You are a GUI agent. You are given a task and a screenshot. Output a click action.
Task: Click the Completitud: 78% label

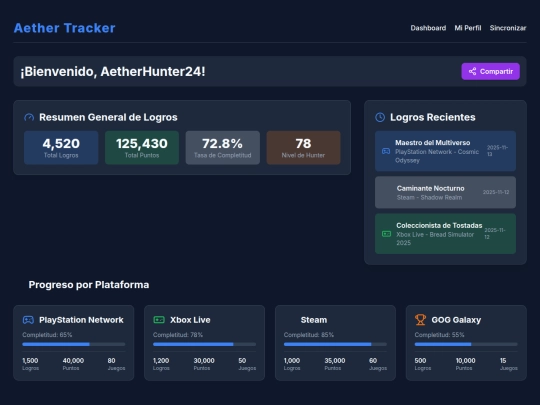coord(178,335)
